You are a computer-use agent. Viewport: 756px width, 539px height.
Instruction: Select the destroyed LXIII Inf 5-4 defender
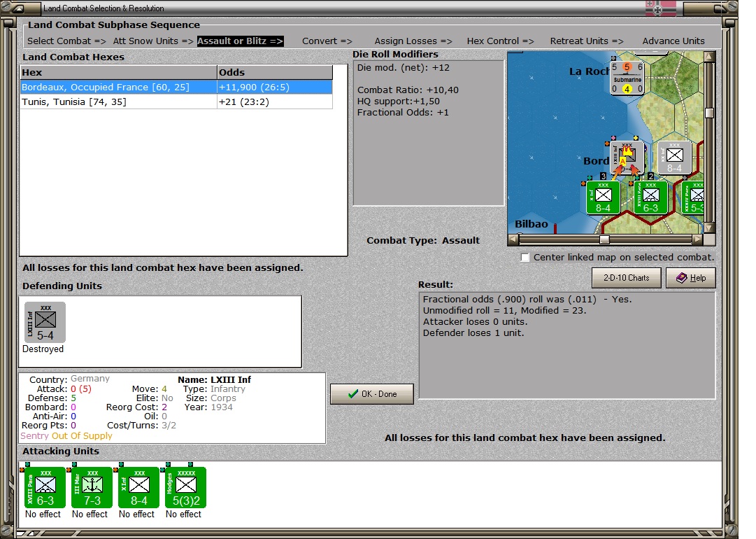click(x=45, y=322)
